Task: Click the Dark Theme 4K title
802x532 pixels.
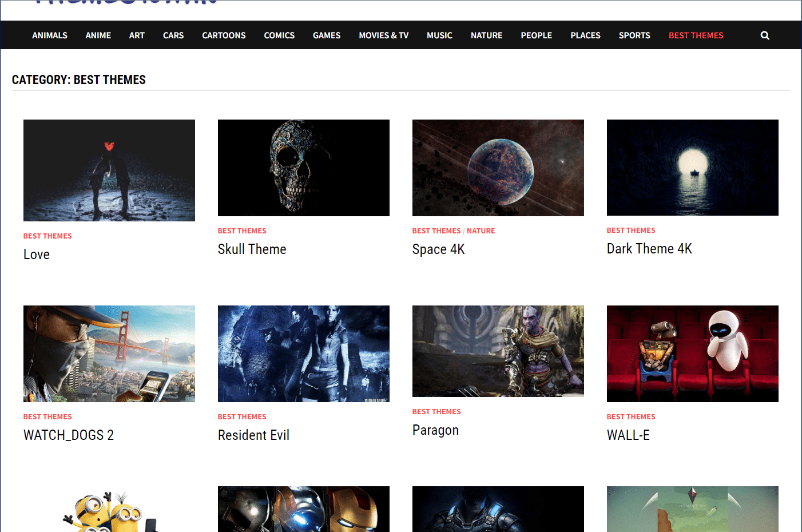Action: click(649, 249)
